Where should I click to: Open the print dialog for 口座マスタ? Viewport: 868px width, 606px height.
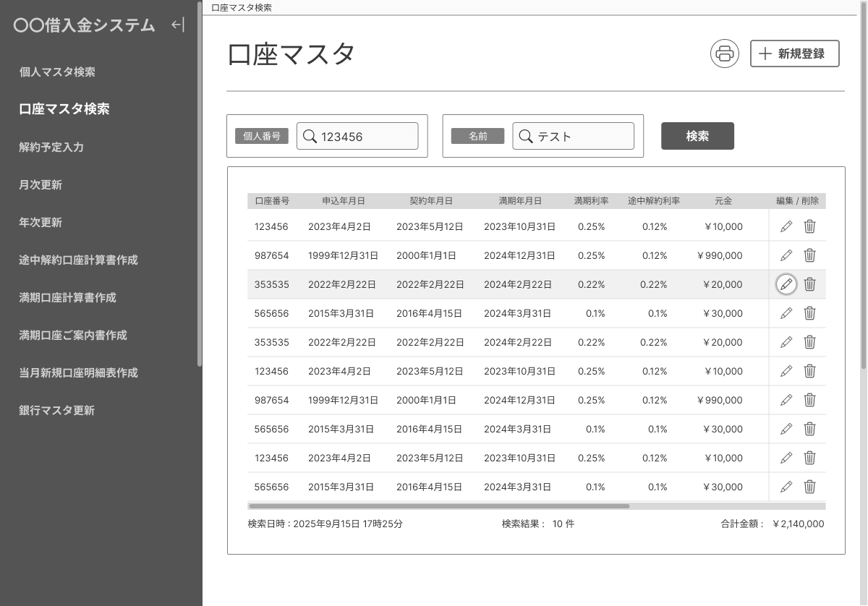coord(724,54)
